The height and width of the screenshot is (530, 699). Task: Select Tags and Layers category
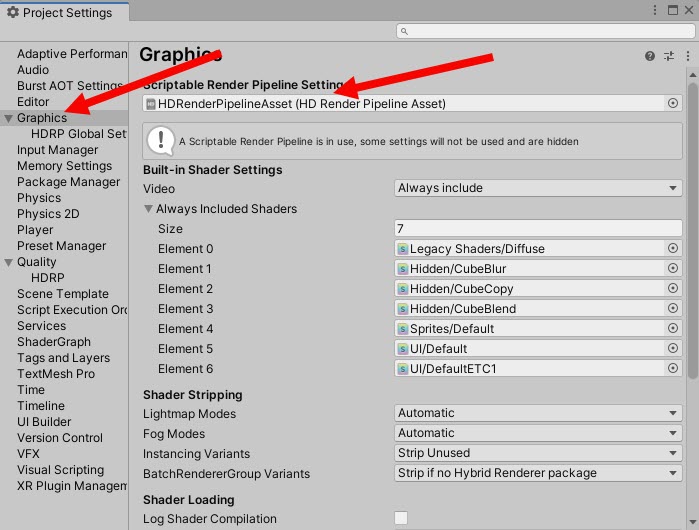click(63, 358)
